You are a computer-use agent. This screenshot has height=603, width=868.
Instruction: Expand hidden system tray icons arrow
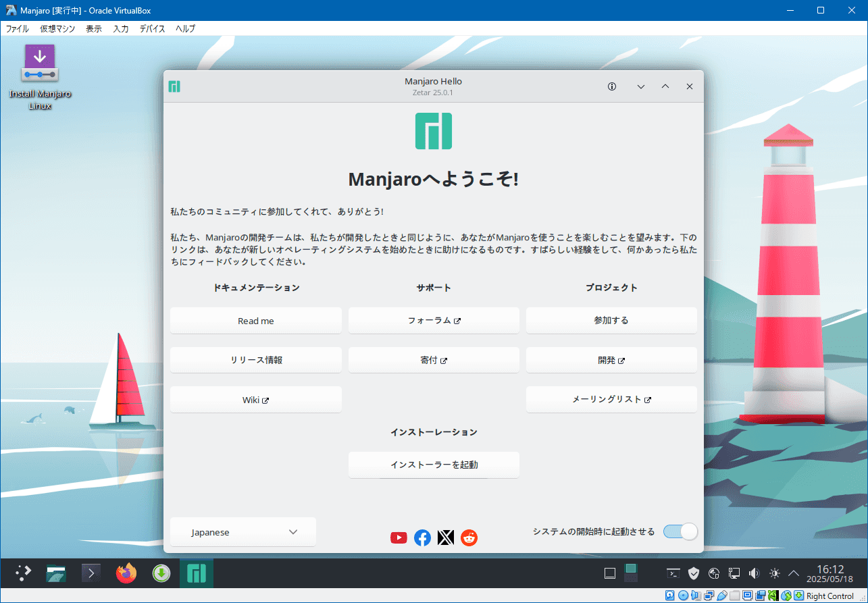click(794, 573)
